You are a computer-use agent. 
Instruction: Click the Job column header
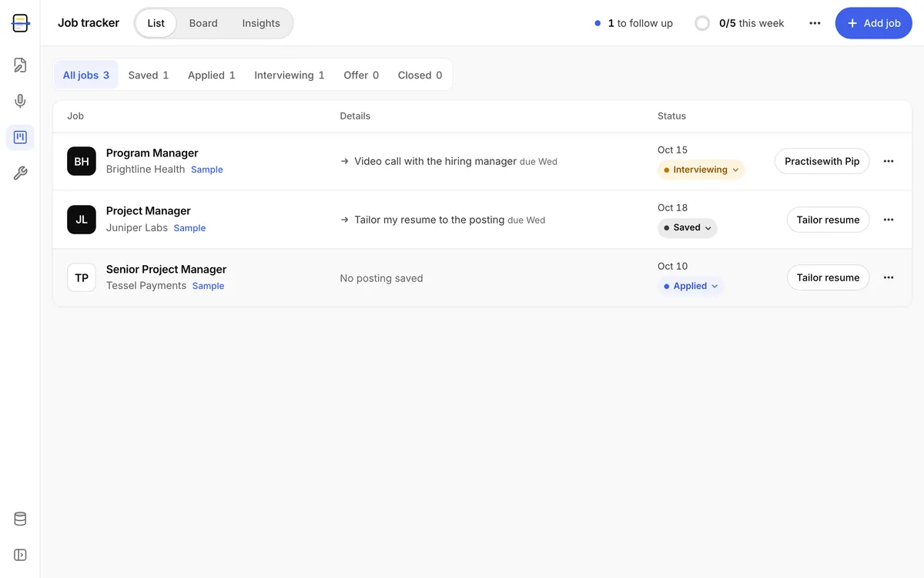[x=75, y=116]
